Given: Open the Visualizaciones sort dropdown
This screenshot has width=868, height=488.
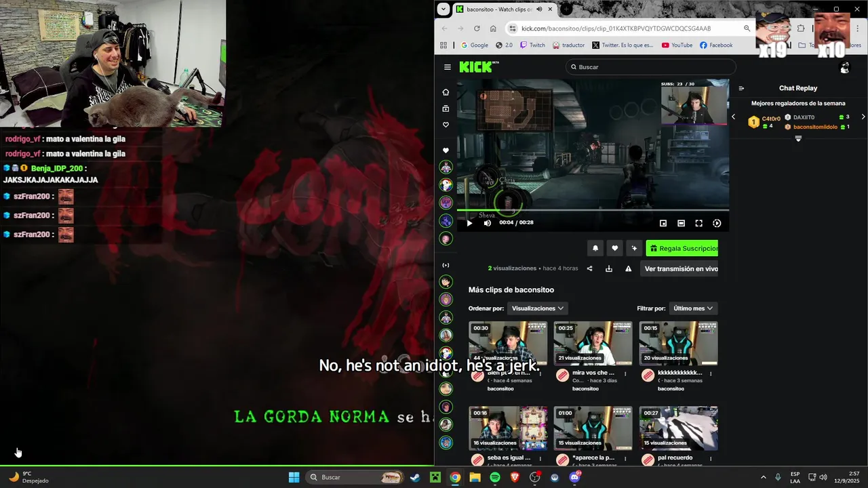Looking at the screenshot, I should 538,308.
